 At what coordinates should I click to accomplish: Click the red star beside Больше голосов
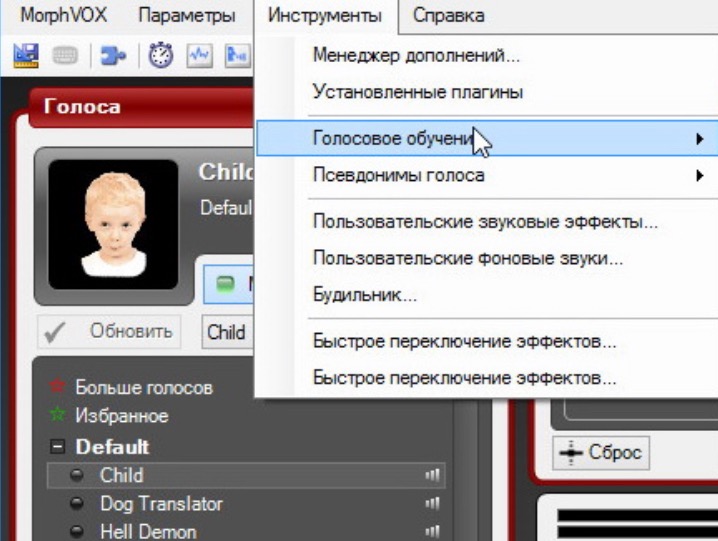click(56, 388)
